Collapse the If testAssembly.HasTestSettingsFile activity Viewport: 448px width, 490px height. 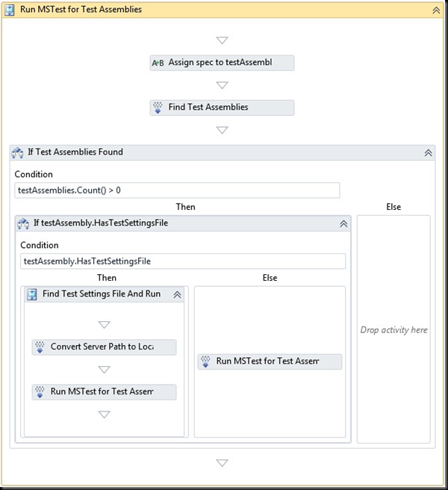(x=343, y=223)
